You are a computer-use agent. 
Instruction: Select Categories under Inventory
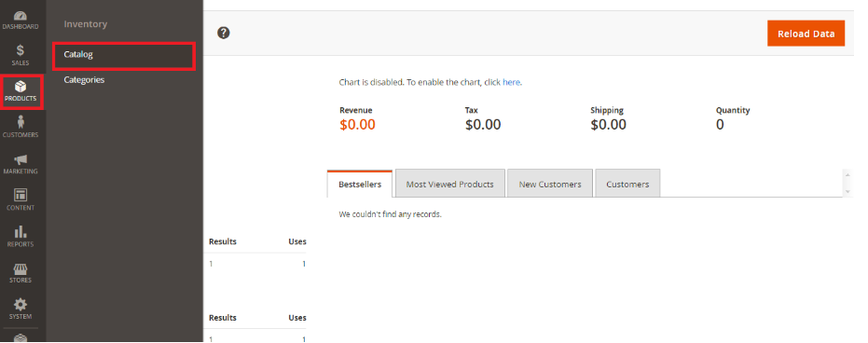click(84, 79)
